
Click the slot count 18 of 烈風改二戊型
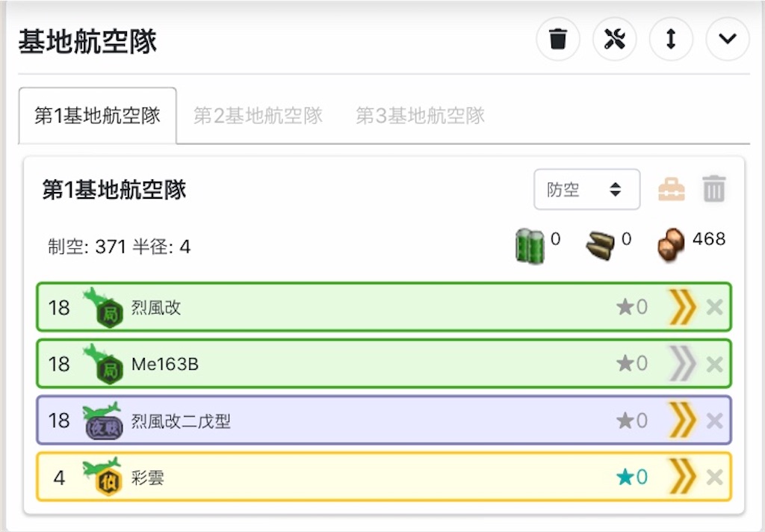click(59, 421)
